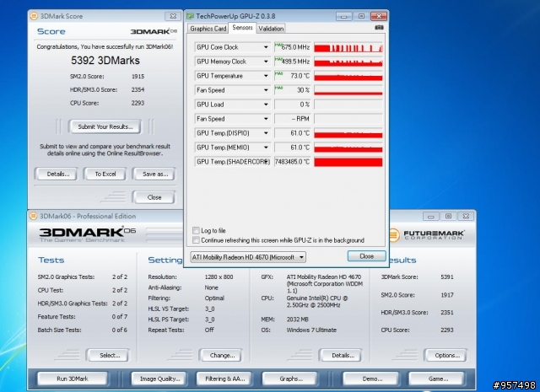Open the GPU Temp.(DISPIO) dropdown
Screen dimensions: 540x392
(x=266, y=133)
